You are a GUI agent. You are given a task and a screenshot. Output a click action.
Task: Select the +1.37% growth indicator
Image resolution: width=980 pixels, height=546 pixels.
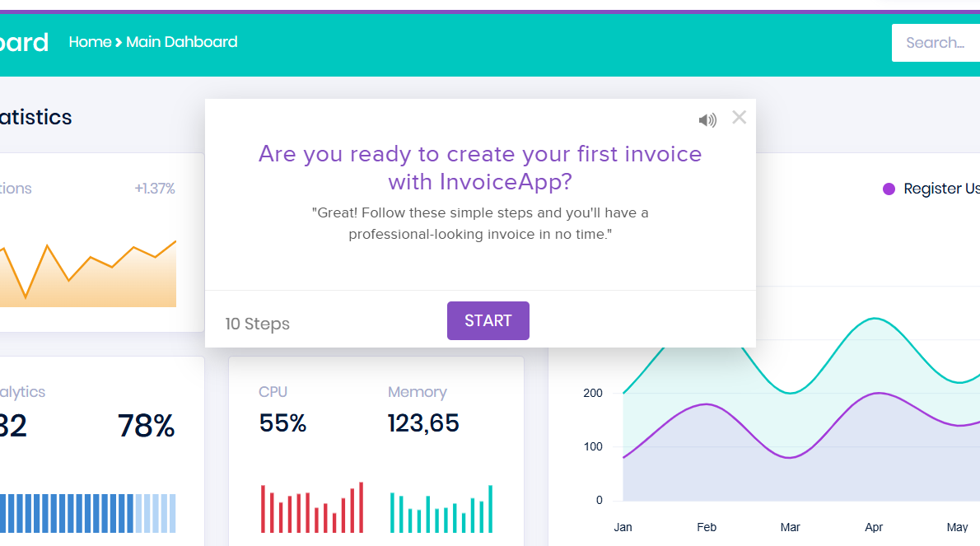pos(155,189)
